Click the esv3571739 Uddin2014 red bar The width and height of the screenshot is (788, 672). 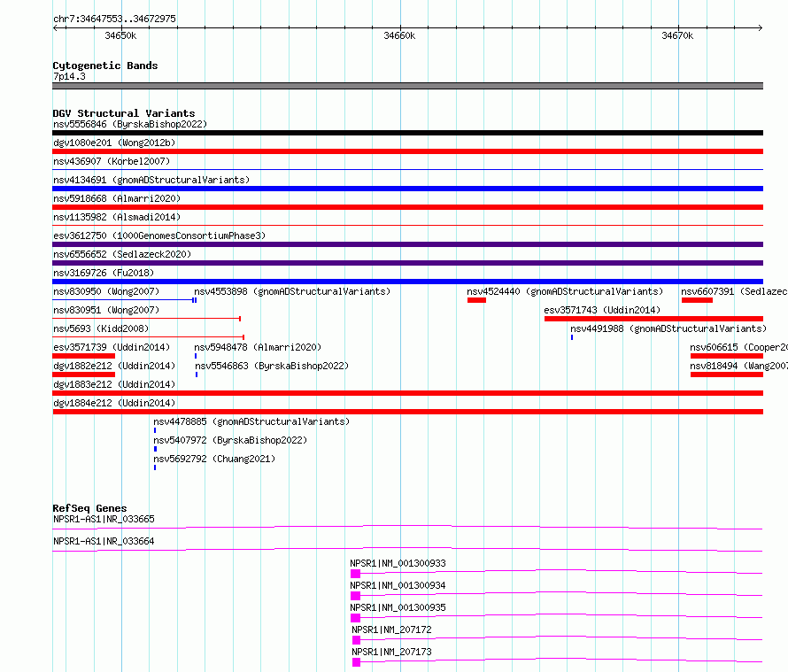click(84, 356)
